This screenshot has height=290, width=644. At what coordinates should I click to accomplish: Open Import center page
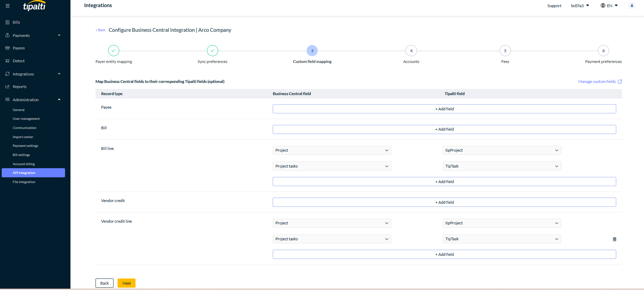click(x=23, y=137)
